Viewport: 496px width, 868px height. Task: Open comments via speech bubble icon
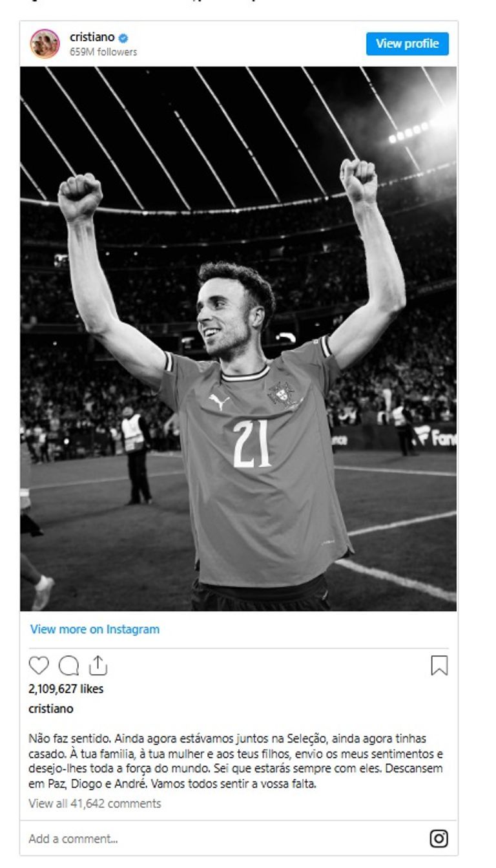[68, 666]
